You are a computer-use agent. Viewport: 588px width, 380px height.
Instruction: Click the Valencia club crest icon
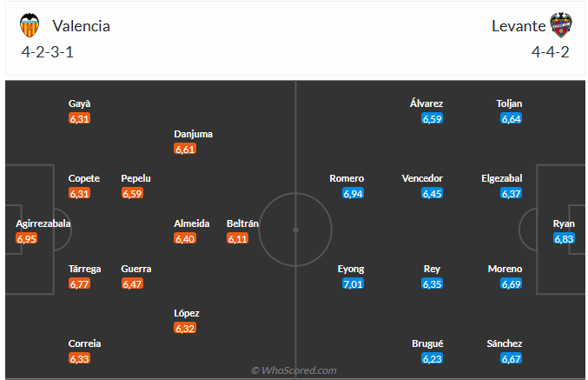(30, 25)
